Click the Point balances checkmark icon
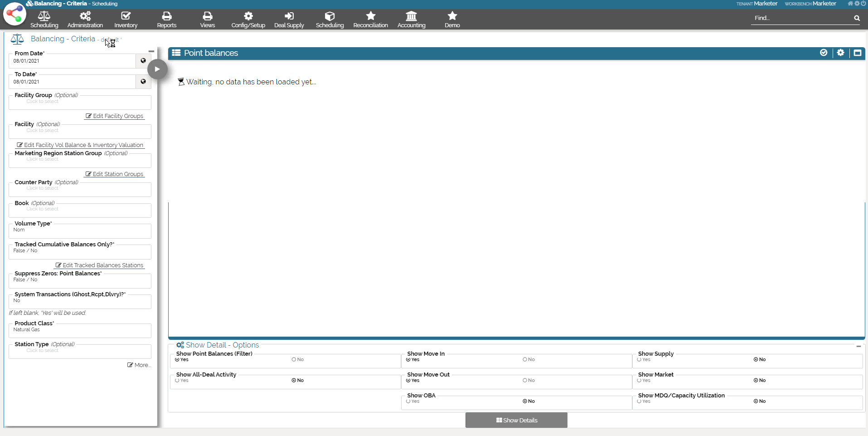868x436 pixels. [x=824, y=53]
